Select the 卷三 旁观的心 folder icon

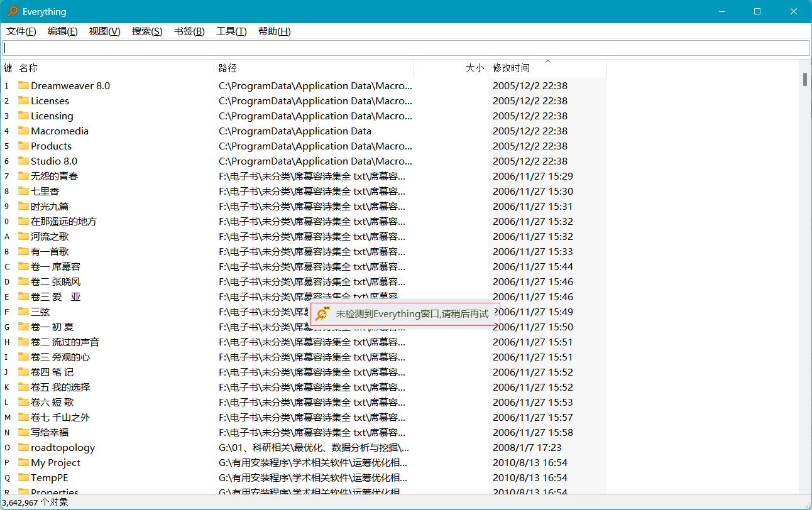coord(24,357)
